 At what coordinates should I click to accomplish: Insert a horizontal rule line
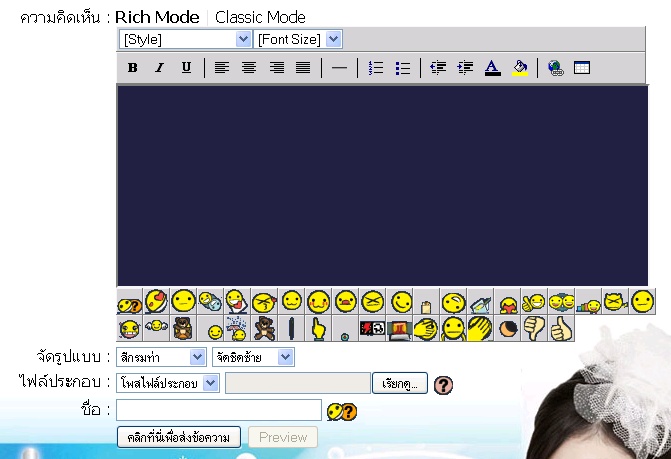tap(339, 68)
